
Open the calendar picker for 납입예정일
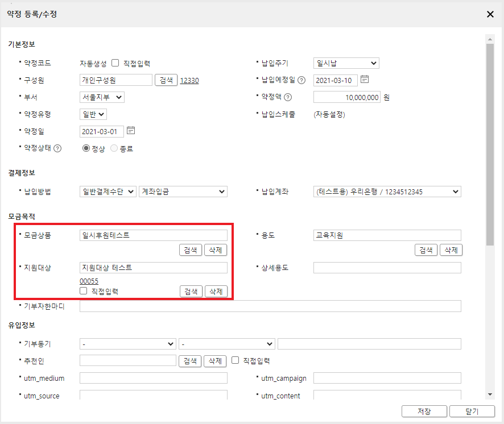(365, 80)
